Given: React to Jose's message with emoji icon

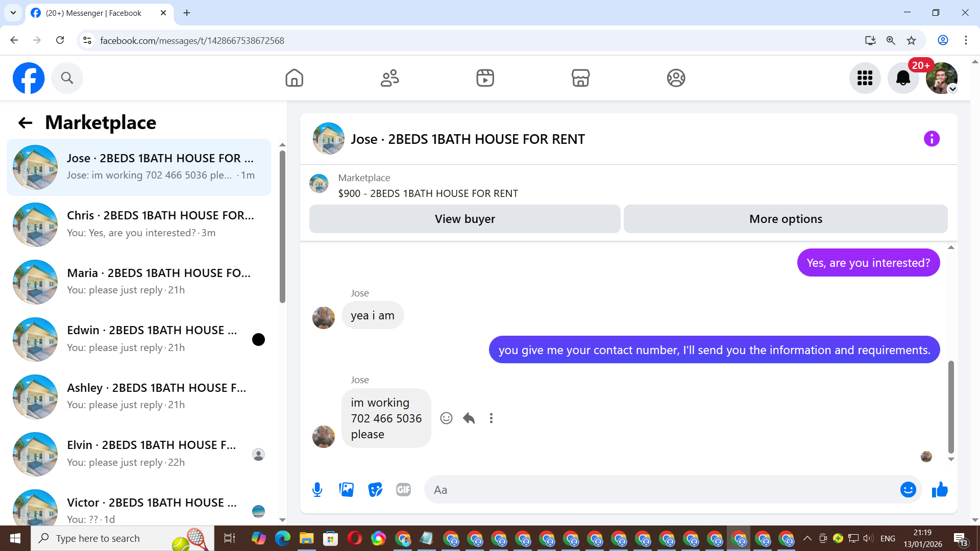Looking at the screenshot, I should pos(446,418).
